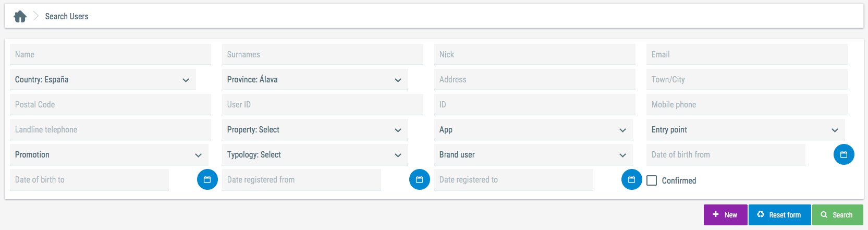
Task: Click the plus icon on New button
Action: pos(716,214)
